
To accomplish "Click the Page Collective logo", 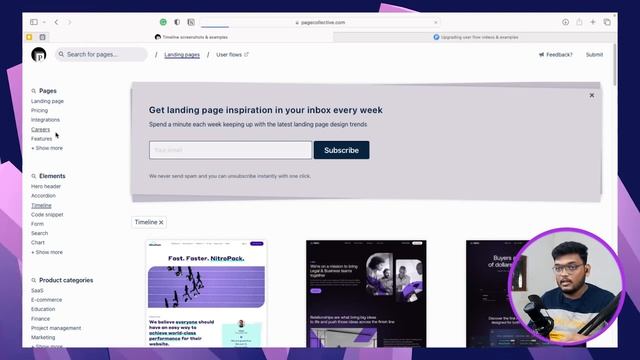I will point(39,55).
